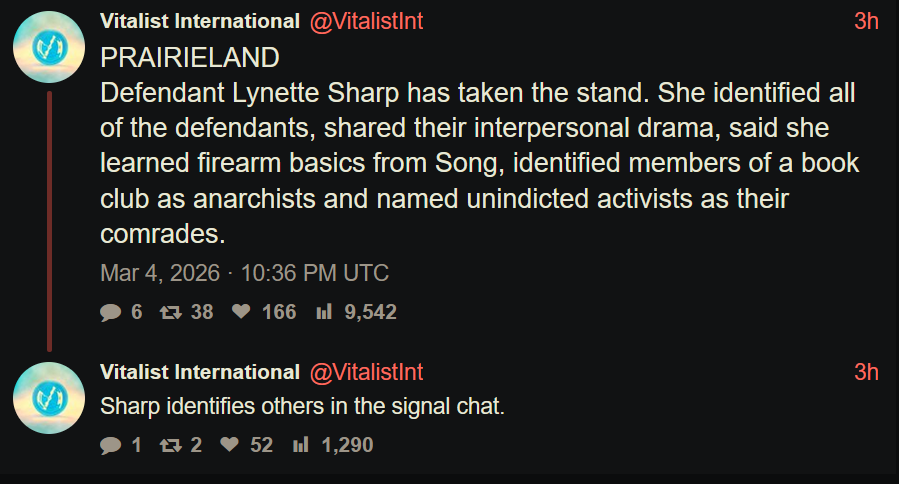The image size is (899, 484).
Task: Click the 3h timestamp on the first tweet
Action: click(x=866, y=21)
